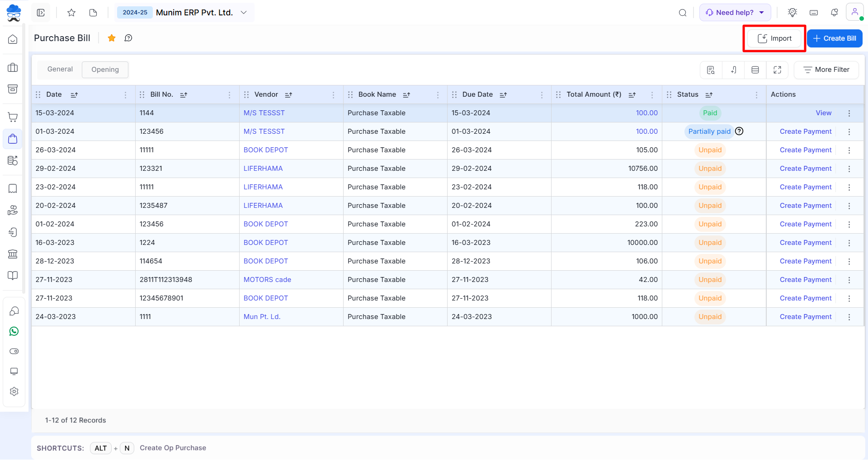868x460 pixels.
Task: Open the search magnifier icon
Action: coord(683,13)
